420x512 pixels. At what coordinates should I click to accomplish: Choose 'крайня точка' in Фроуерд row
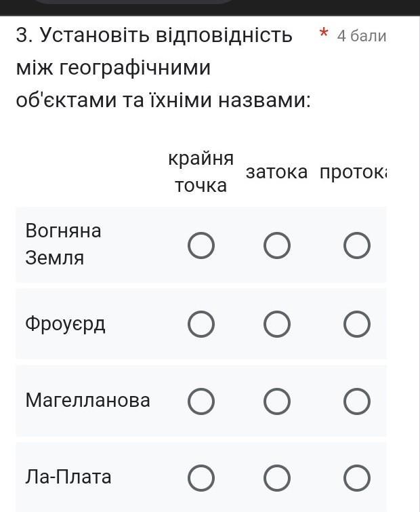[x=201, y=325]
